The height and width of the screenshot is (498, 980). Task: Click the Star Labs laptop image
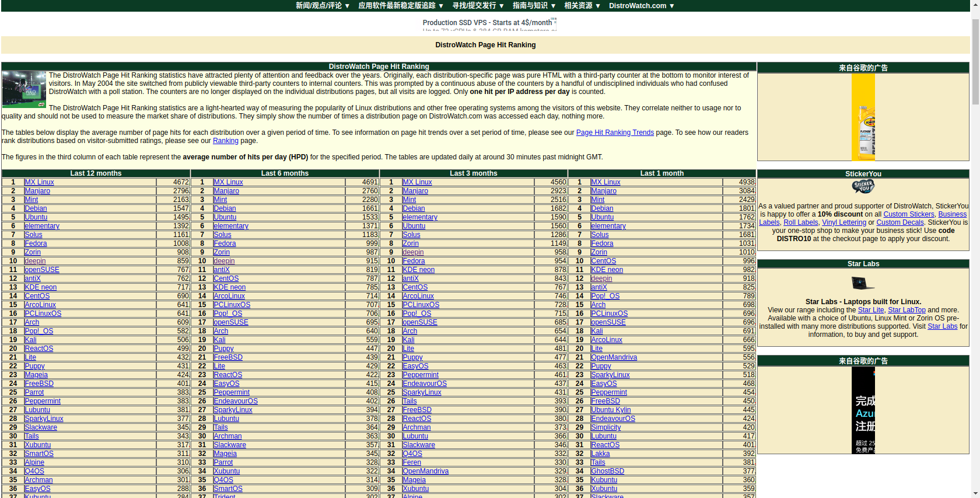pyautogui.click(x=863, y=284)
